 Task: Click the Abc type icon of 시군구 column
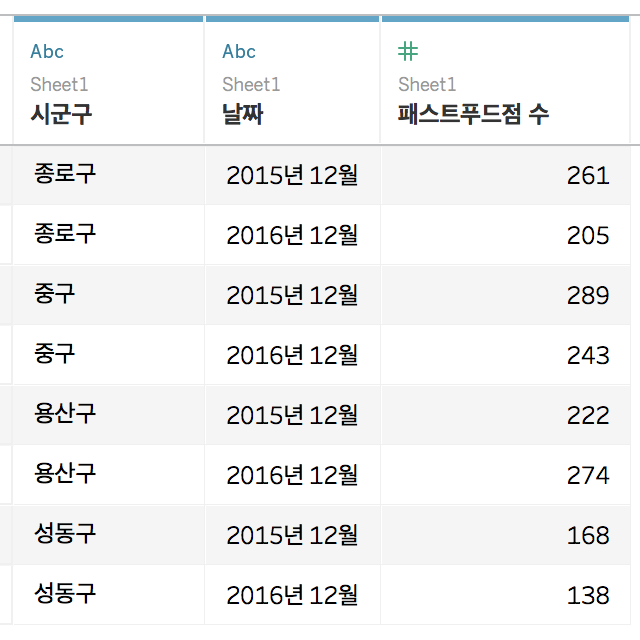(x=47, y=52)
